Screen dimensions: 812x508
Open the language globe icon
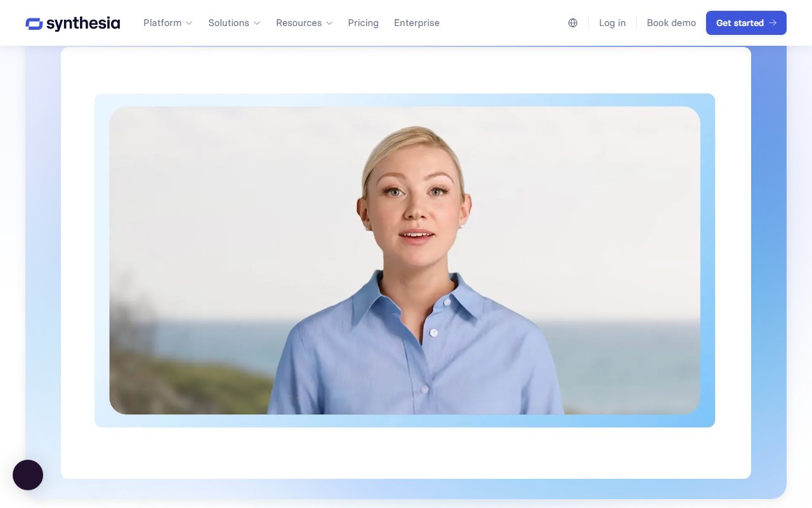click(573, 23)
